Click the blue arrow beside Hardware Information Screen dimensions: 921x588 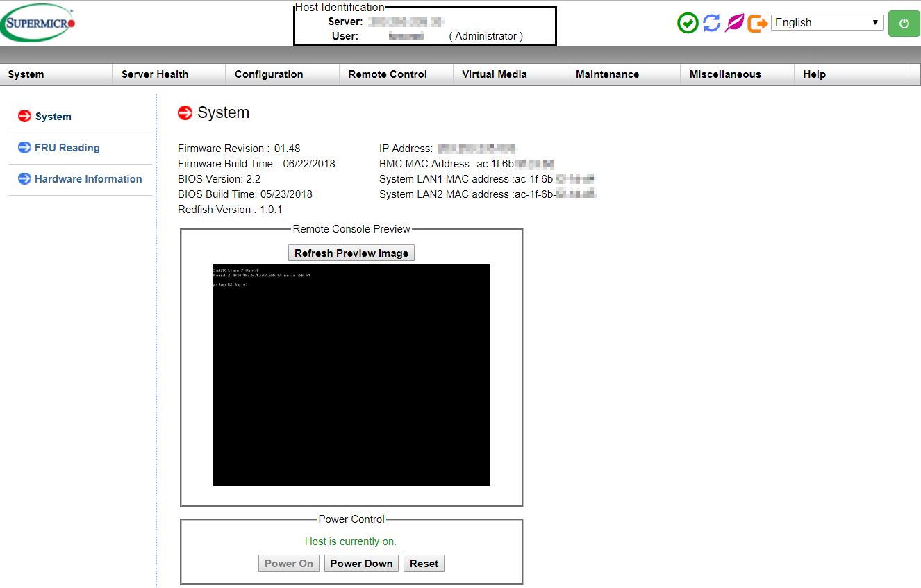(x=24, y=178)
